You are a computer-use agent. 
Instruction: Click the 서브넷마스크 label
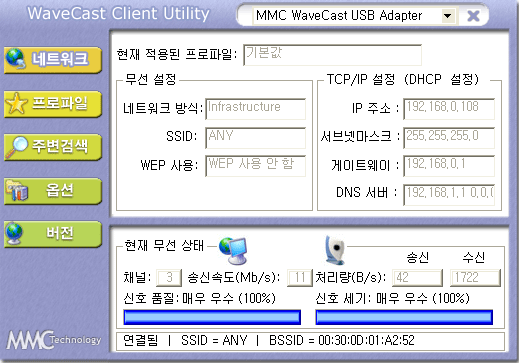coord(360,136)
